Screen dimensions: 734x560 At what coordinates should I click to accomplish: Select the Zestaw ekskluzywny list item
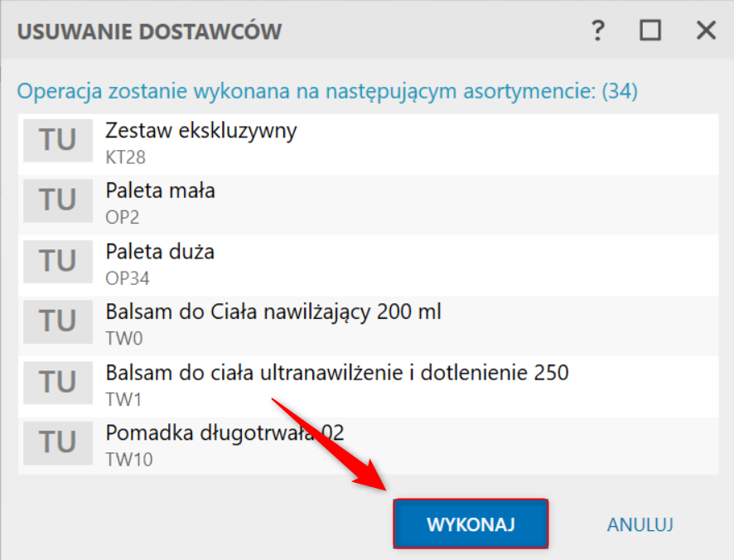click(x=368, y=144)
